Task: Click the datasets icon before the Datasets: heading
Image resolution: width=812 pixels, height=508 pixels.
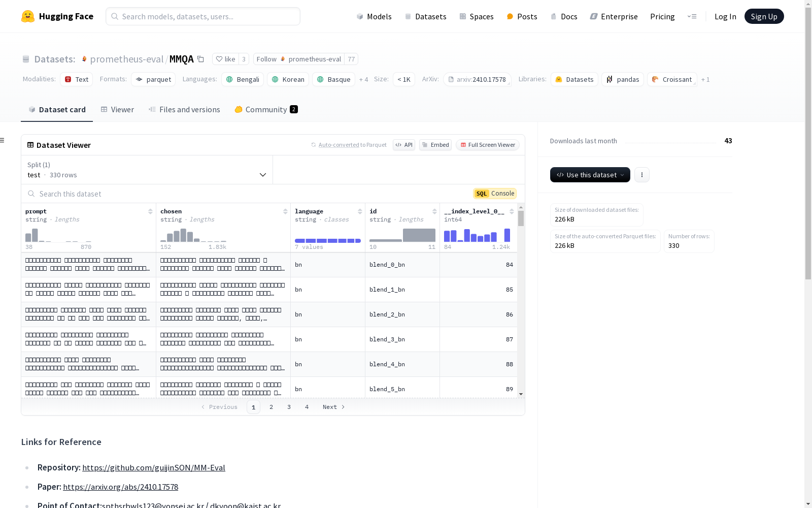Action: click(x=26, y=59)
